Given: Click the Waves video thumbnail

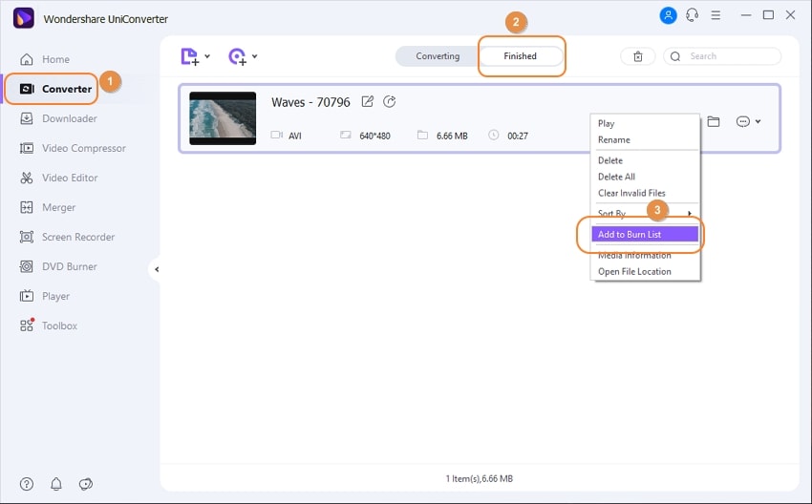Looking at the screenshot, I should click(x=223, y=118).
